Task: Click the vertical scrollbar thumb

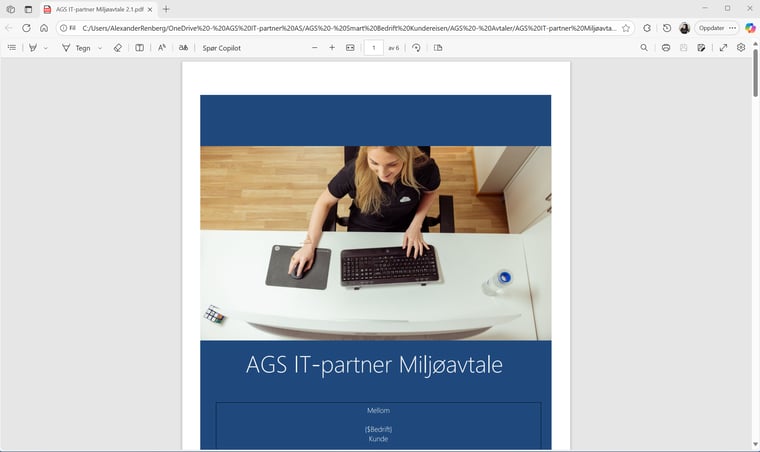Action: click(x=755, y=73)
